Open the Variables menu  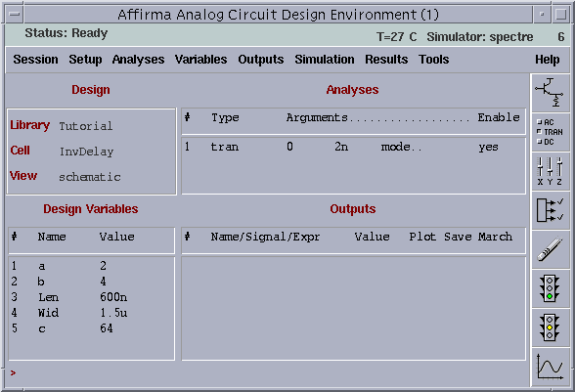pyautogui.click(x=201, y=60)
